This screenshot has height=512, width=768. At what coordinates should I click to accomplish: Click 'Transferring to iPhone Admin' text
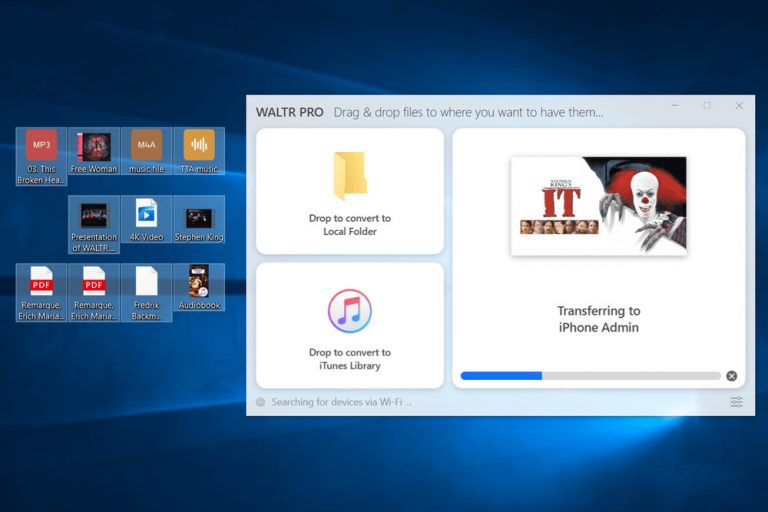pos(599,319)
